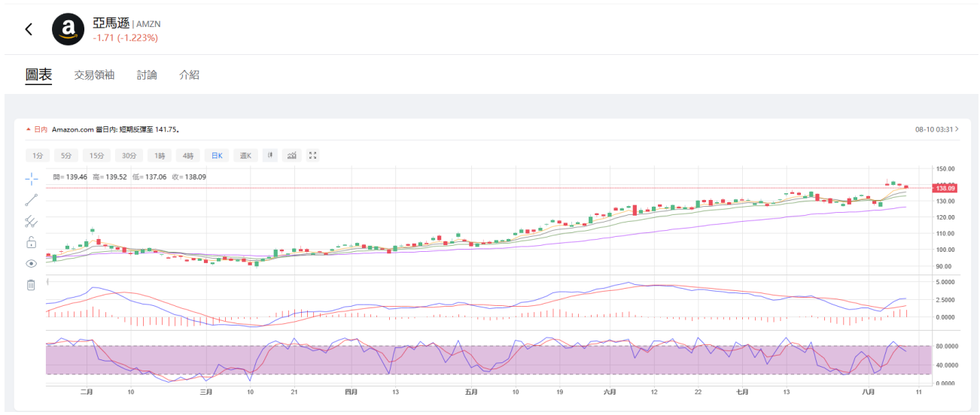The width and height of the screenshot is (980, 415).
Task: Click the Amazon logo icon
Action: 68,29
